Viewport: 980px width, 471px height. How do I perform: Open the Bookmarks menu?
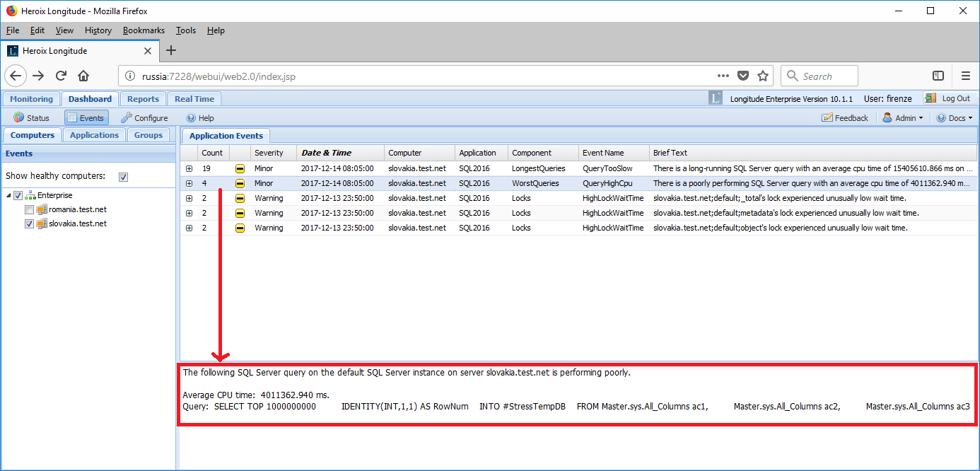(144, 30)
